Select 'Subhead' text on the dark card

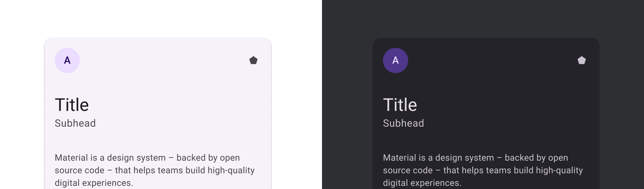(x=403, y=123)
